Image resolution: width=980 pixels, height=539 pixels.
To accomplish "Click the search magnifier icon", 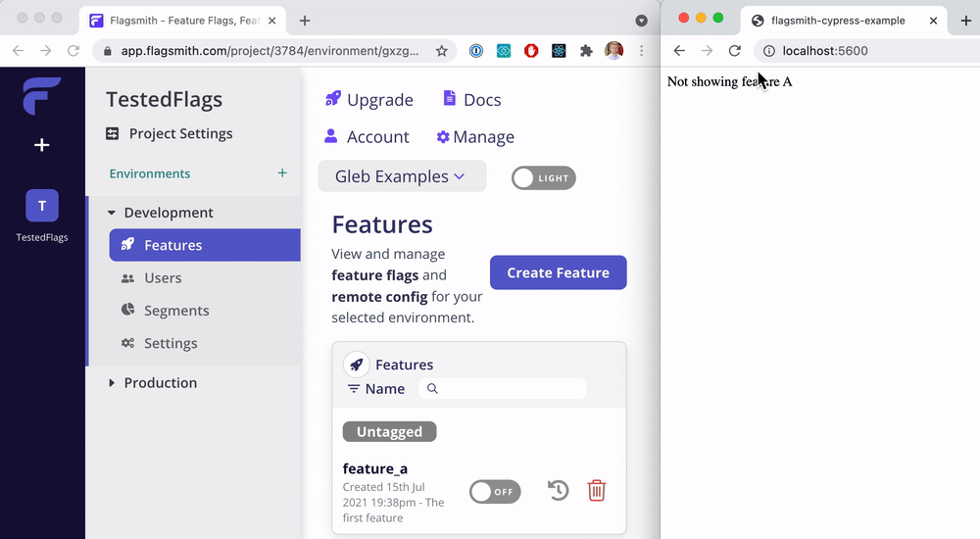I will coord(432,389).
